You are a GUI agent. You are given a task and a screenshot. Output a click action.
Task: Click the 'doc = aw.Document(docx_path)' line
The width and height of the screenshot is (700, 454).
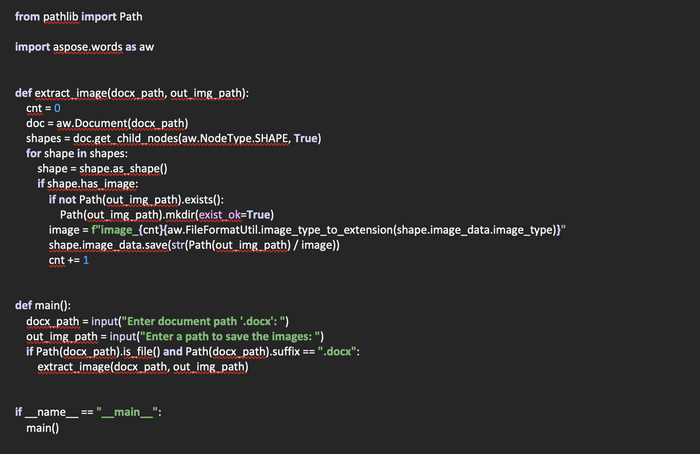point(107,123)
